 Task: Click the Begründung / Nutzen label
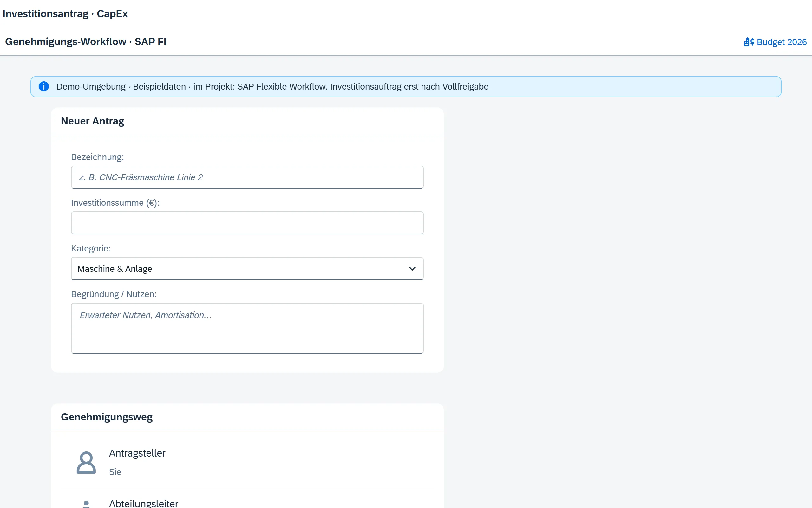point(114,294)
